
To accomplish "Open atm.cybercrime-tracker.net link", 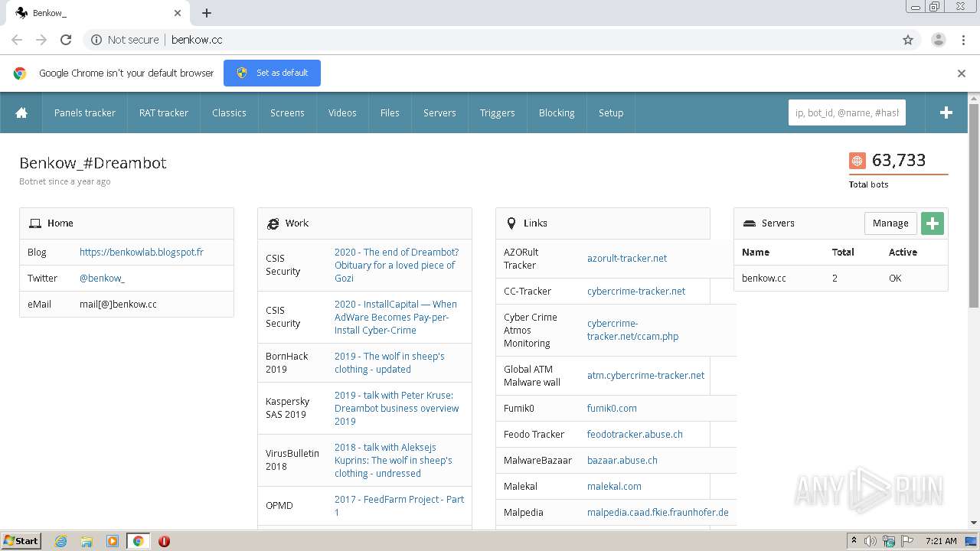I will tap(645, 375).
